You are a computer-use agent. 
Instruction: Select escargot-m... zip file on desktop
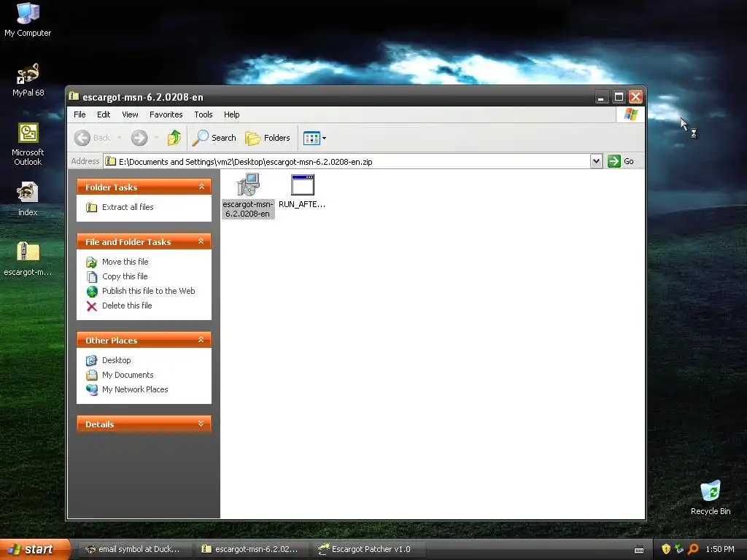point(28,259)
